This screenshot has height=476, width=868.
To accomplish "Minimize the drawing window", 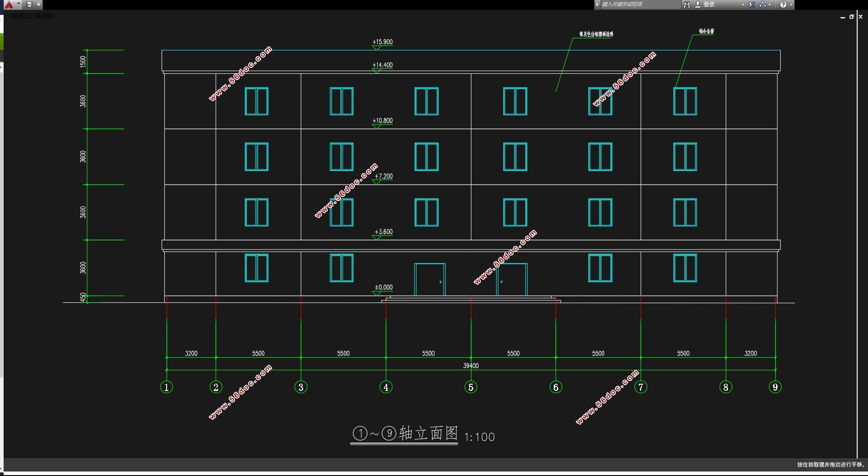I will [842, 17].
